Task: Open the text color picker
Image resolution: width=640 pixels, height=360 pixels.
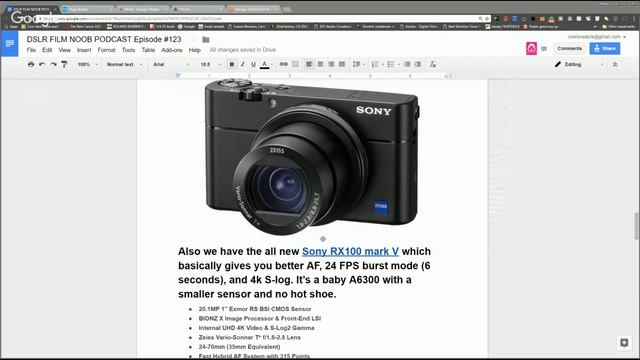Action: coord(264,64)
